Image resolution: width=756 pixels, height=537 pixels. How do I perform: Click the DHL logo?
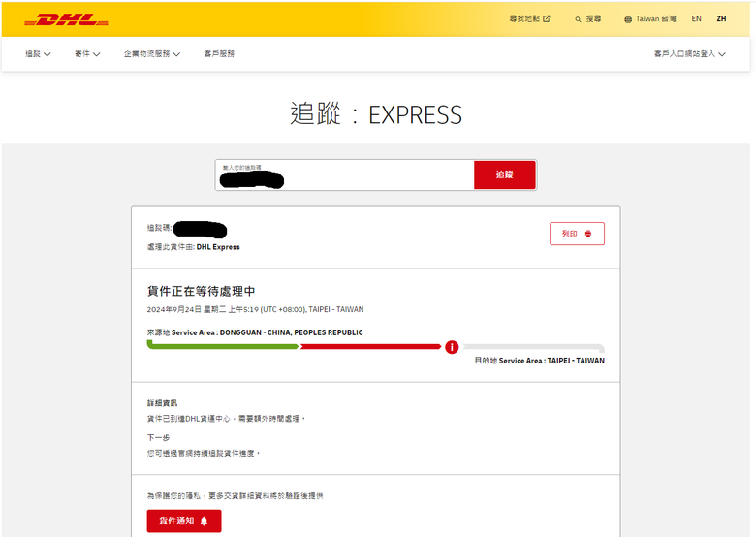coord(66,19)
